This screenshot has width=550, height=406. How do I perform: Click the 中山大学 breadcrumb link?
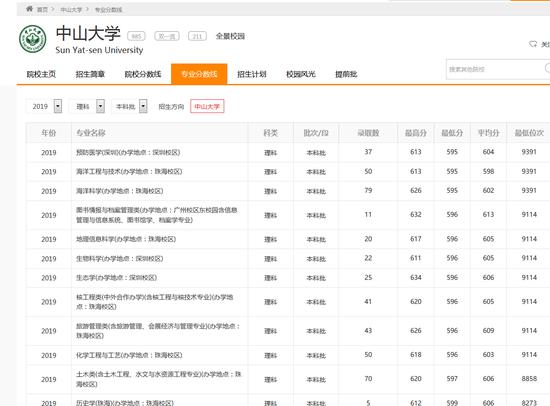[71, 9]
